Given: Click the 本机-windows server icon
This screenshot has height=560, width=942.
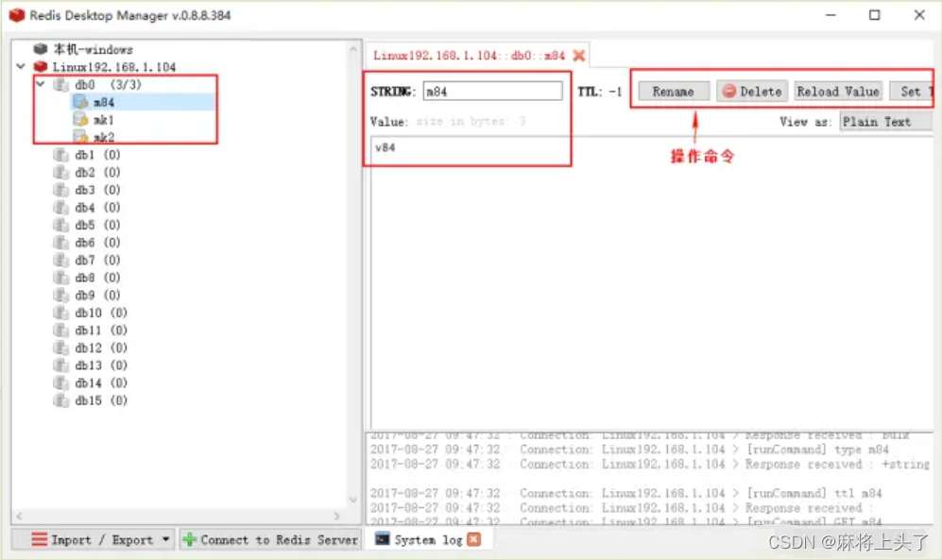Looking at the screenshot, I should pyautogui.click(x=41, y=49).
